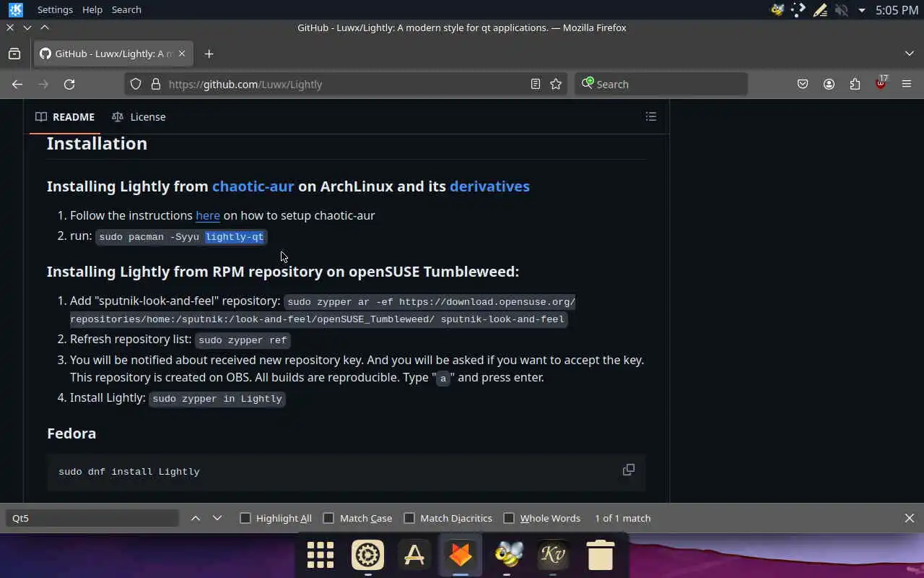Show site security padlock info
The height and width of the screenshot is (578, 924).
coord(155,84)
